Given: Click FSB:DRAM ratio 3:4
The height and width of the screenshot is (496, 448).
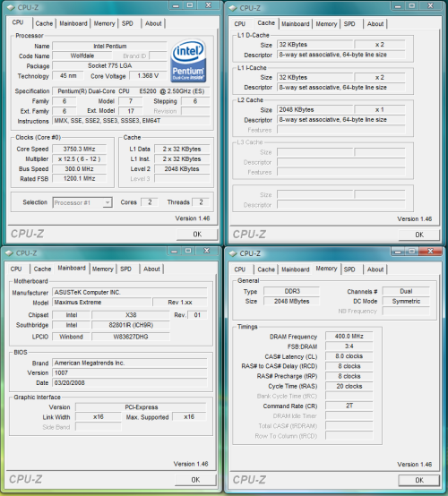Looking at the screenshot, I should (x=349, y=346).
